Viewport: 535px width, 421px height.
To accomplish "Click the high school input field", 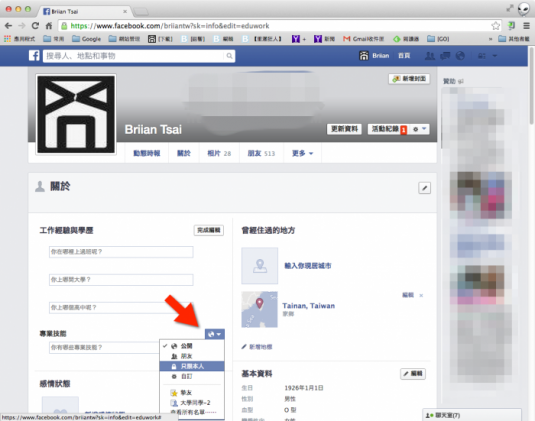I will (121, 308).
